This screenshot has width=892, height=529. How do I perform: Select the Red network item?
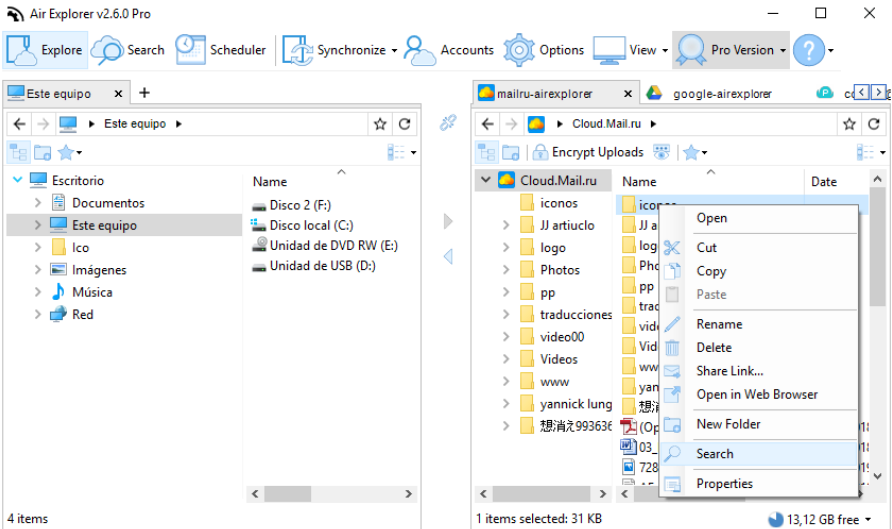72,314
